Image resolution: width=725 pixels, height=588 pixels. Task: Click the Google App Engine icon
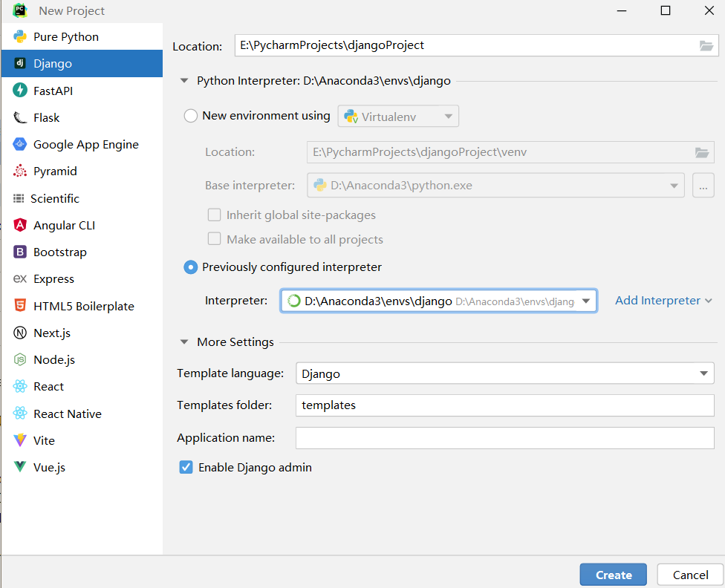pyautogui.click(x=20, y=145)
